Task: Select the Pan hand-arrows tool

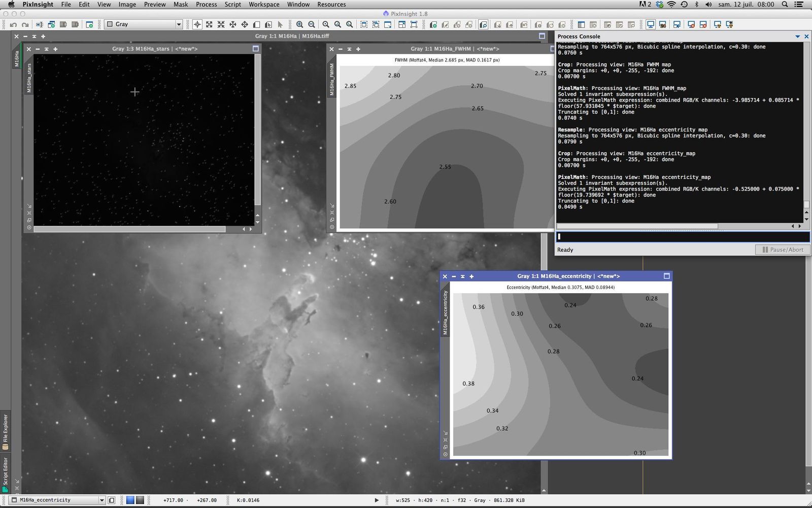Action: (232, 24)
